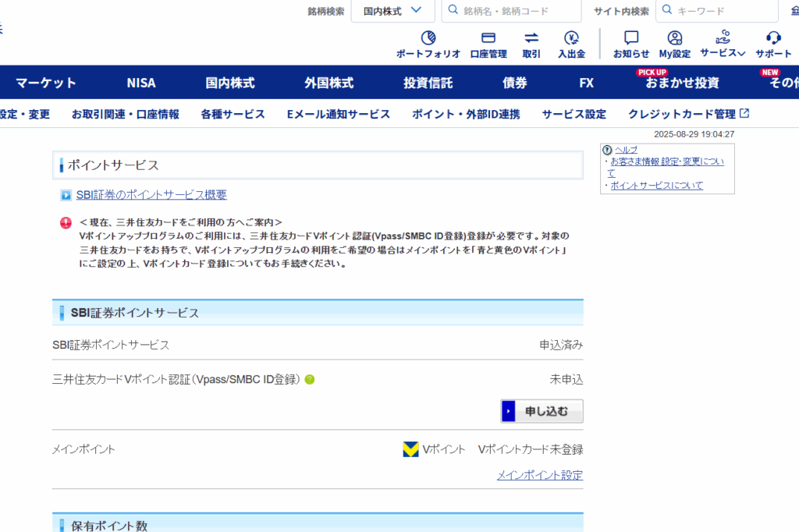This screenshot has width=799, height=532.
Task: Click the 未申込 status text
Action: pyautogui.click(x=566, y=380)
